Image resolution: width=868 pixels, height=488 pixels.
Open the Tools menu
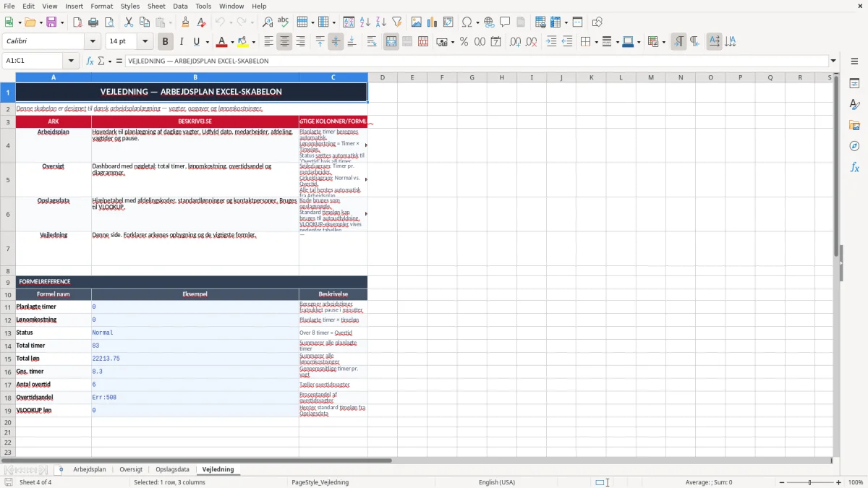tap(203, 6)
